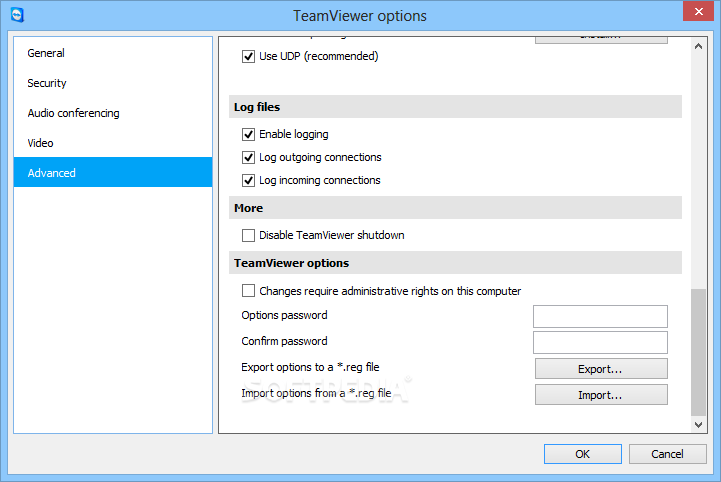Image resolution: width=721 pixels, height=482 pixels.
Task: Click the More section header
Action: 455,208
